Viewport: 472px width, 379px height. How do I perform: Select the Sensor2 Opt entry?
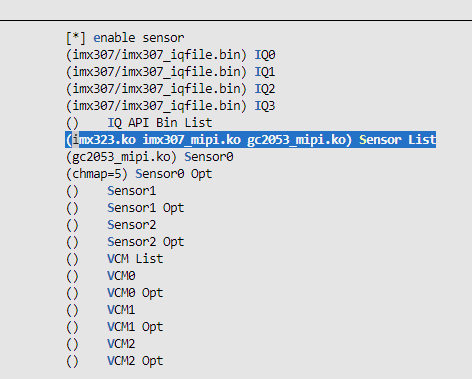pyautogui.click(x=125, y=242)
